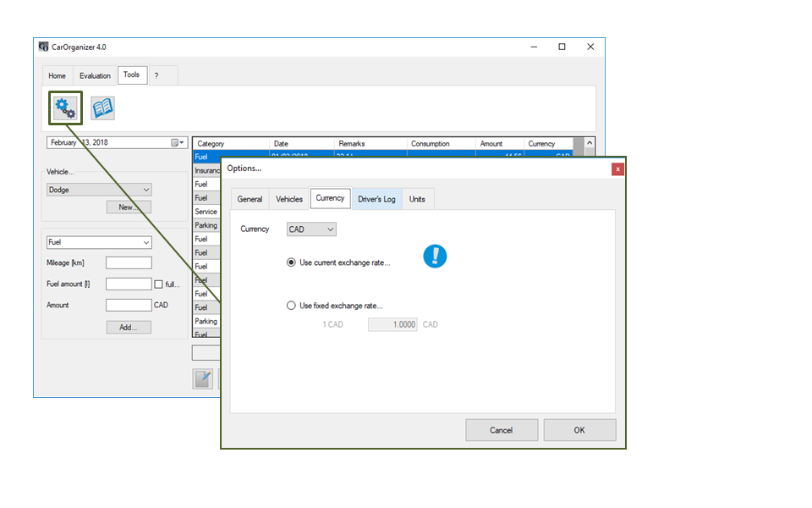The height and width of the screenshot is (508, 812).
Task: Switch to the Driver's Log tab
Action: (x=376, y=199)
